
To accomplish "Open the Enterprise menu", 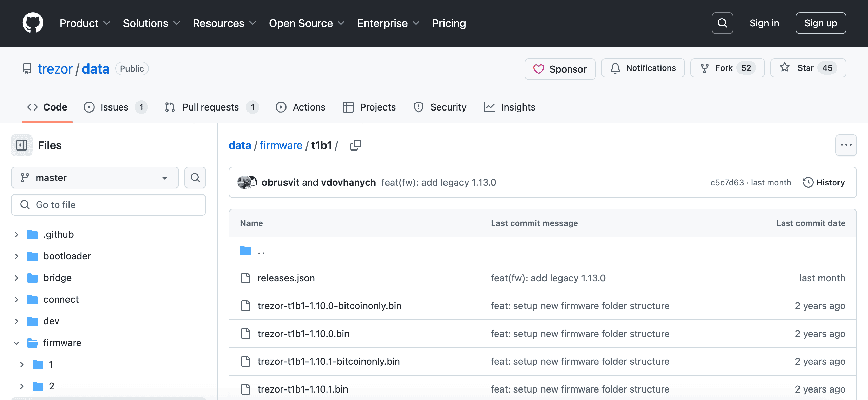I will click(x=389, y=23).
